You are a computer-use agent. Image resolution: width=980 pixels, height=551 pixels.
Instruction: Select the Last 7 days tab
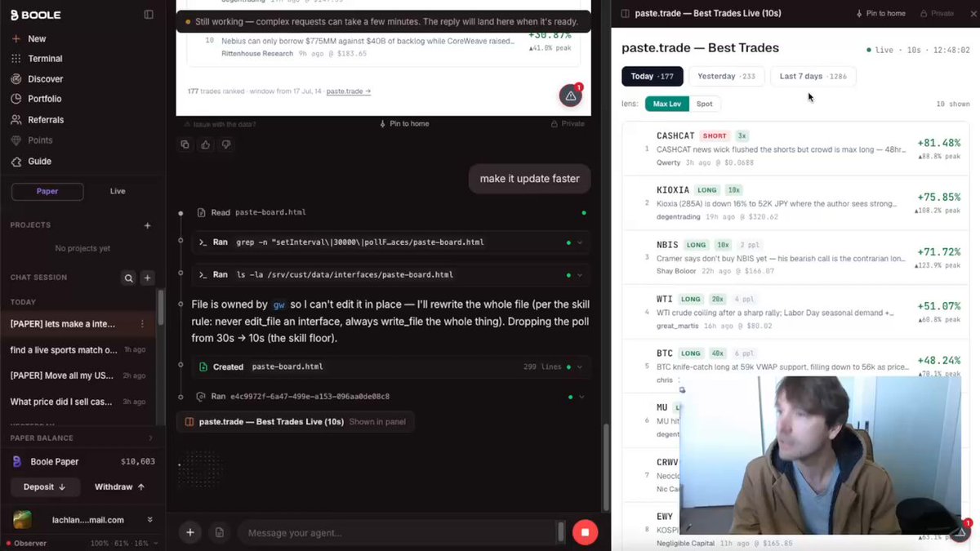tap(813, 76)
